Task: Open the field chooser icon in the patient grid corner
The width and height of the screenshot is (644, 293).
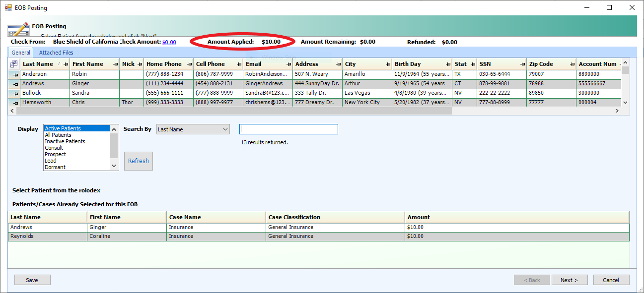Action: [14, 64]
